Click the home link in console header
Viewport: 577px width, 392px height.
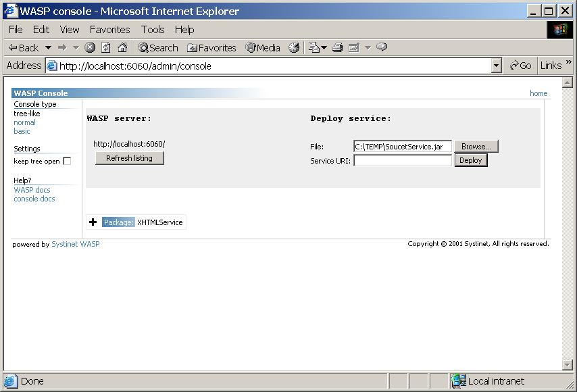click(x=538, y=93)
